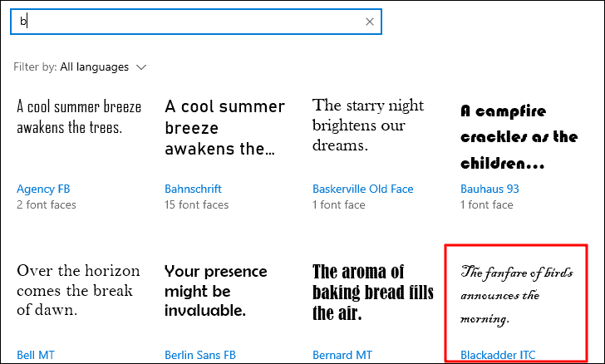The image size is (605, 364).
Task: Clear the search box with the X icon
Action: click(x=369, y=22)
